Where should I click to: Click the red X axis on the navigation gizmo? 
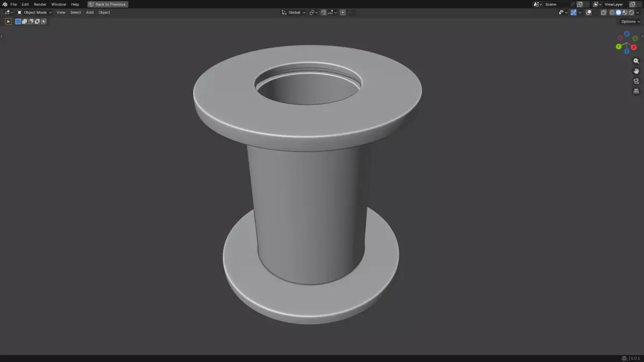point(634,47)
